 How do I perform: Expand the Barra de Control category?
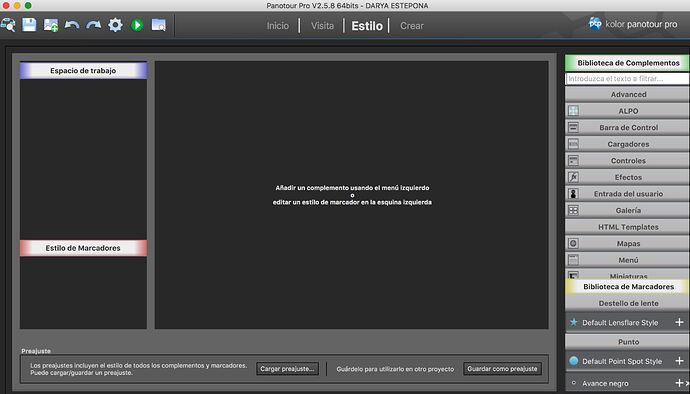coord(627,127)
